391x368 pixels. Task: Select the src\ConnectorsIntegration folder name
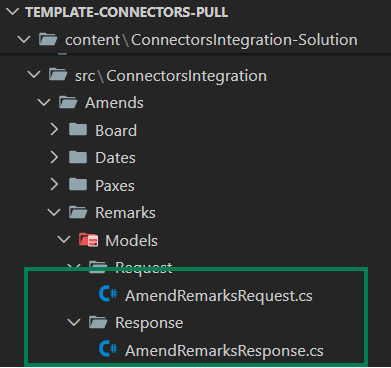pos(171,76)
